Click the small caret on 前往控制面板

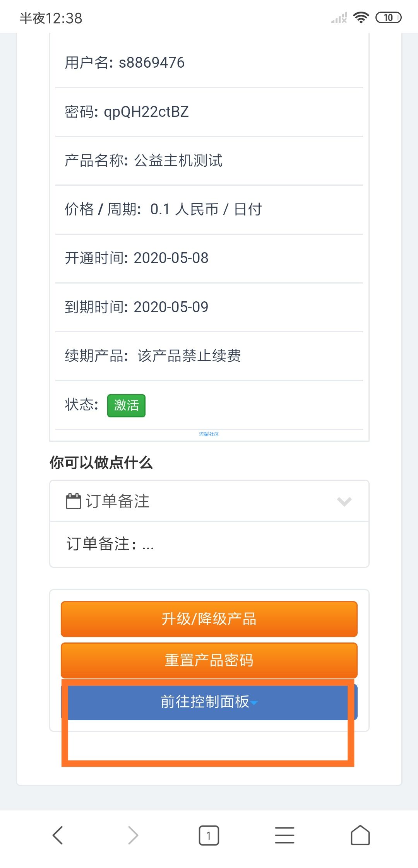254,703
